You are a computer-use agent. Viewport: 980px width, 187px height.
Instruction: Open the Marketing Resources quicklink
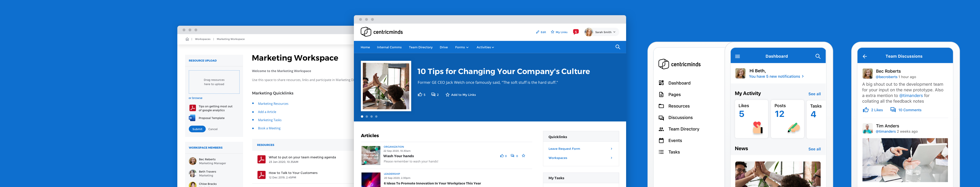pyautogui.click(x=273, y=104)
